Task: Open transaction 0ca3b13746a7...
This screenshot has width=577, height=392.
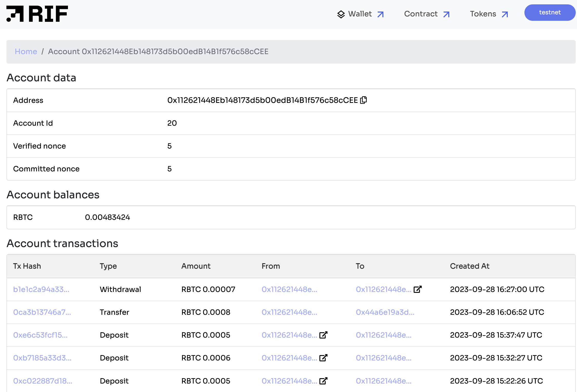Action: [42, 312]
